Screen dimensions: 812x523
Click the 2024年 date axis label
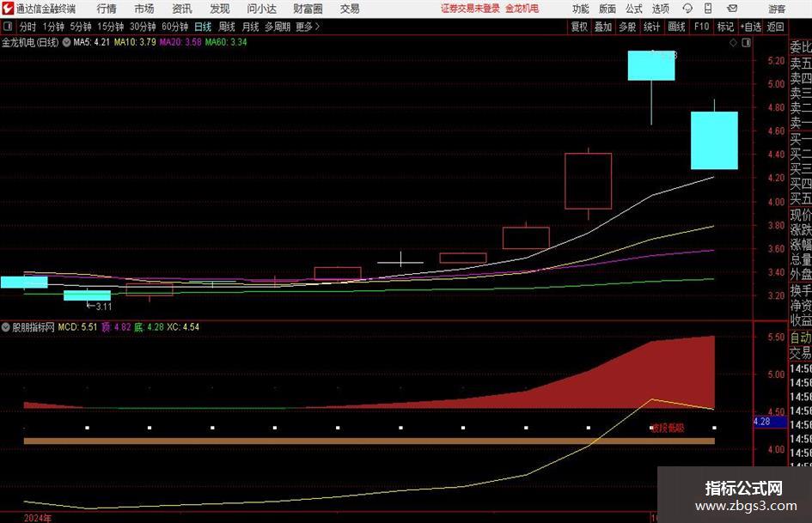(38, 518)
